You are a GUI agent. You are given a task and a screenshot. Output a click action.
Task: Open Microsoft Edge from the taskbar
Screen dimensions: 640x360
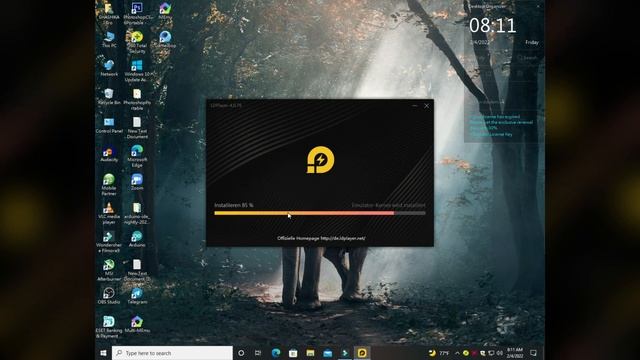[276, 353]
